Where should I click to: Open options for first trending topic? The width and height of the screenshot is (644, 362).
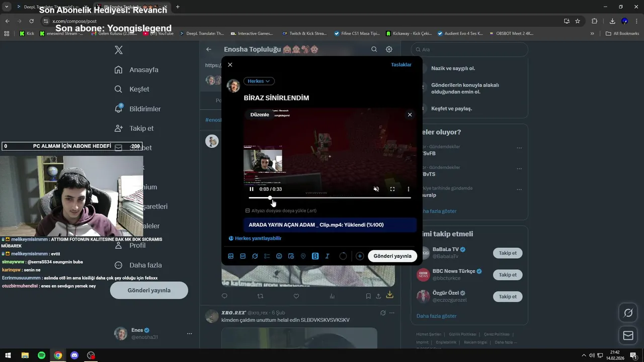coord(519,148)
